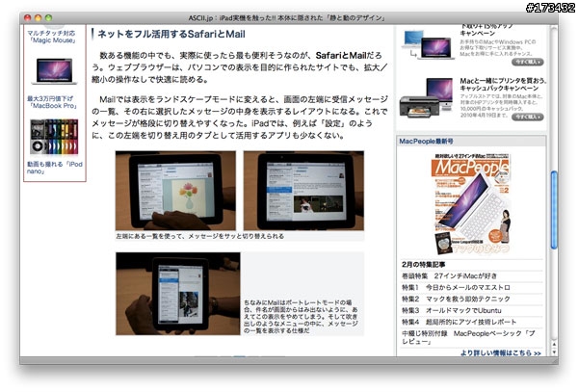
Task: Click the scroll up arrow at scrollbar bottom
Action: click(554, 345)
